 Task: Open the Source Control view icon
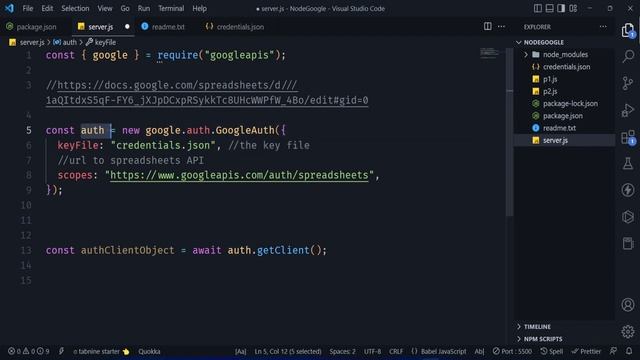click(628, 83)
